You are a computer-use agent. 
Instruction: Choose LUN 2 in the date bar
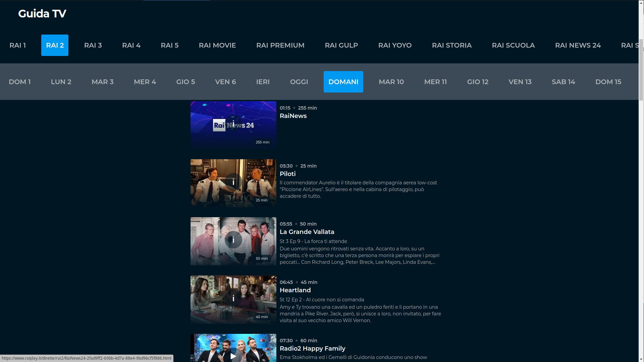click(61, 82)
